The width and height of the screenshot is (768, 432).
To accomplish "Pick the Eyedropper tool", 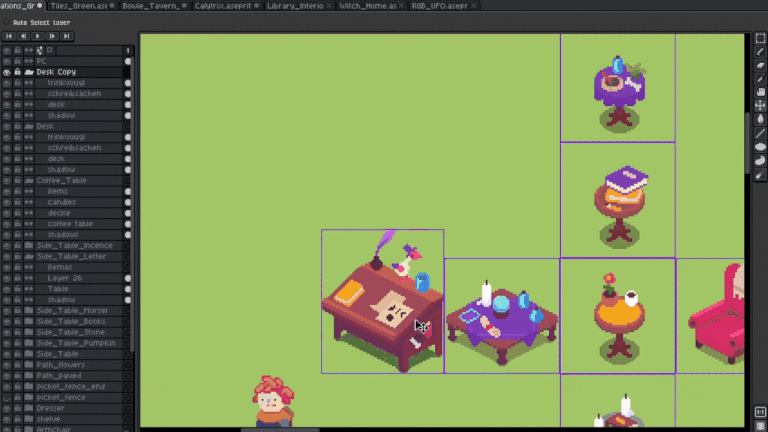I will coord(760,78).
